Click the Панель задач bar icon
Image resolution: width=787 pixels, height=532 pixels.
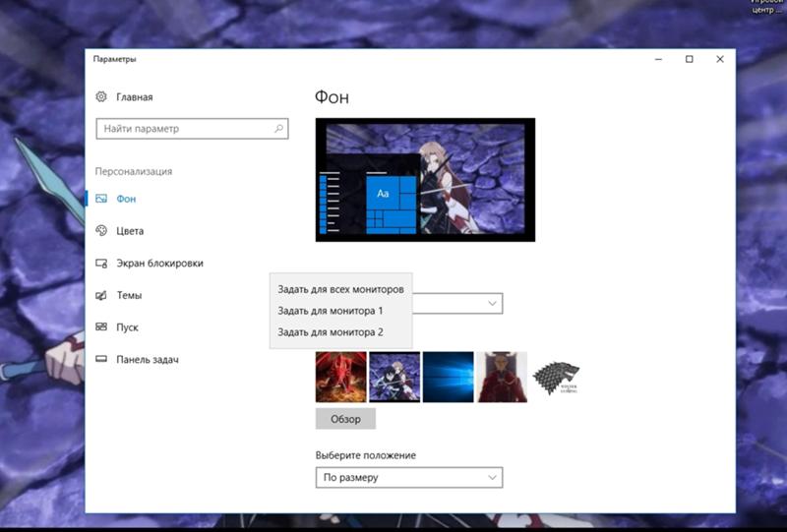[x=101, y=359]
